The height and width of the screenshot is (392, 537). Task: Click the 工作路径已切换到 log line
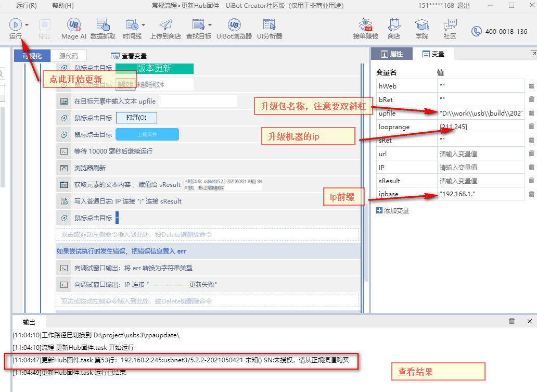[x=96, y=335]
